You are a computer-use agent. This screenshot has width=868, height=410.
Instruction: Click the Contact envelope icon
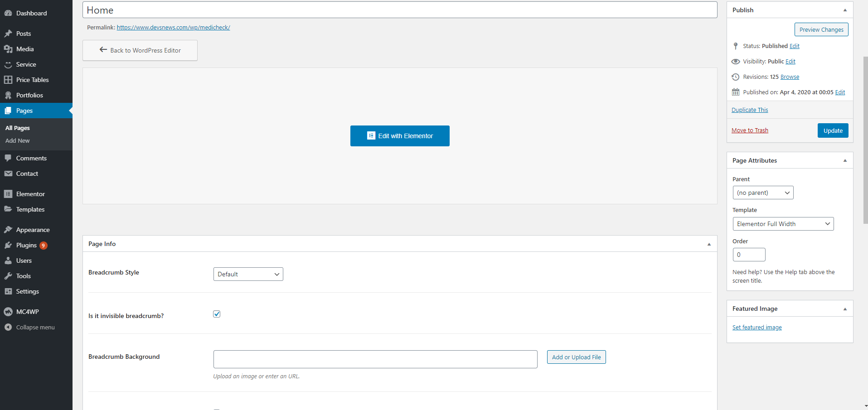pyautogui.click(x=8, y=174)
